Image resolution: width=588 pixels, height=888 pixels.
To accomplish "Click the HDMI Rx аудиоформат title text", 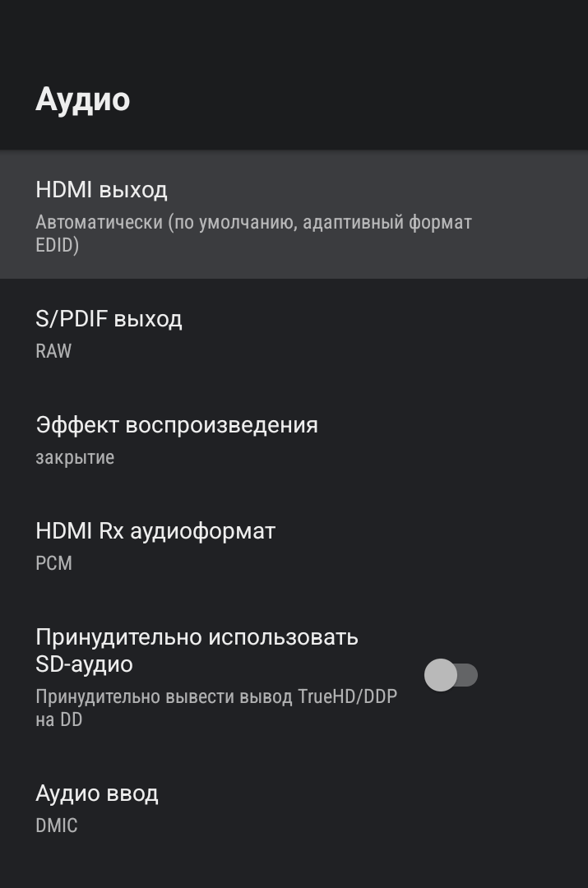I will (155, 531).
